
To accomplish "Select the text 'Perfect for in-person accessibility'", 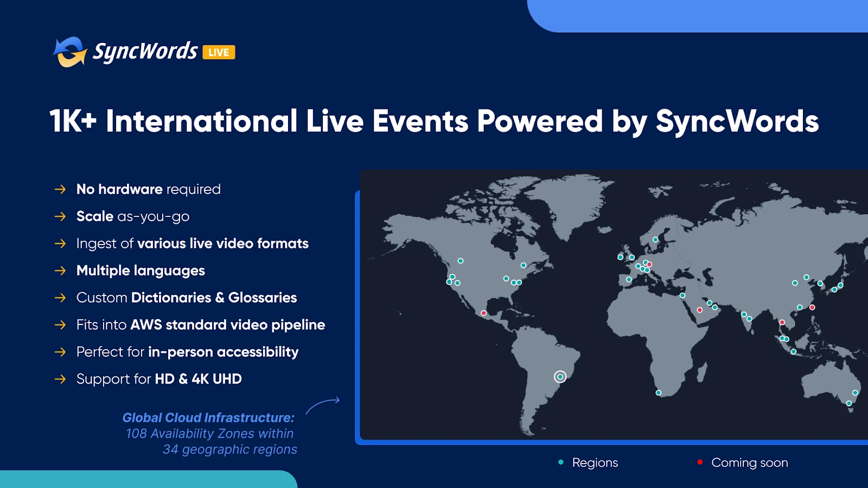I will click(188, 352).
